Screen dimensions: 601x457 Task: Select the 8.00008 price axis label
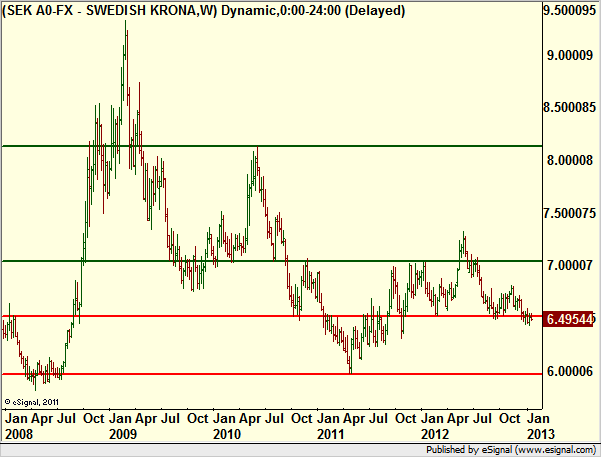570,160
